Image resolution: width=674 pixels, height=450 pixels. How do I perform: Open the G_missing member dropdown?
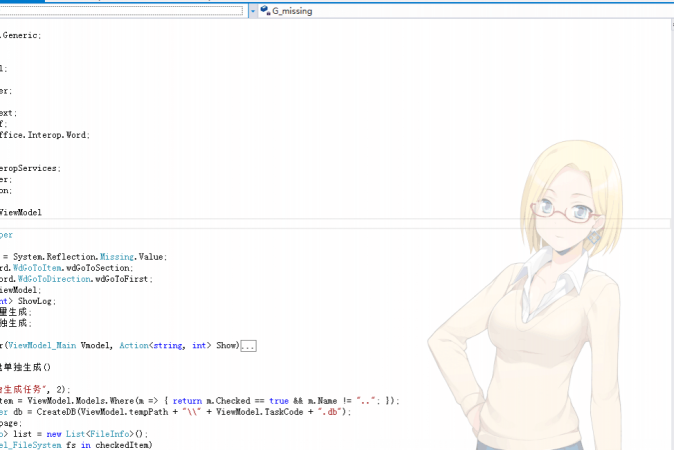pyautogui.click(x=466, y=11)
